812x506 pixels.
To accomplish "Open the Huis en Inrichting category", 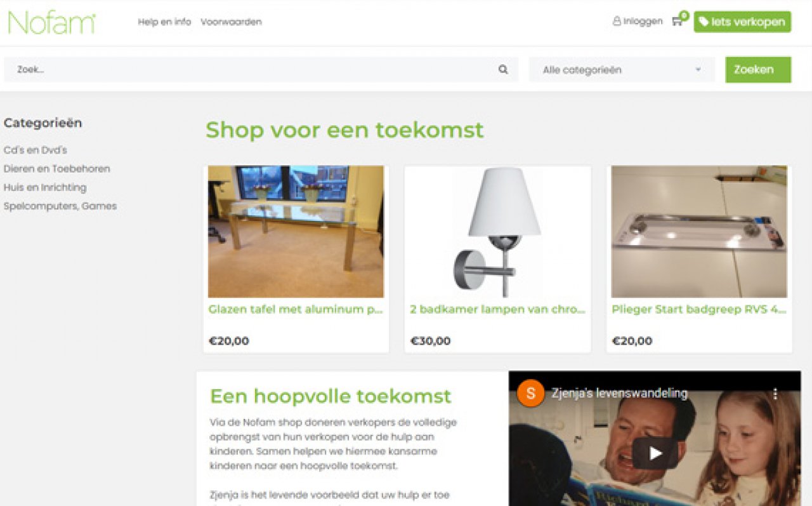I will [44, 187].
